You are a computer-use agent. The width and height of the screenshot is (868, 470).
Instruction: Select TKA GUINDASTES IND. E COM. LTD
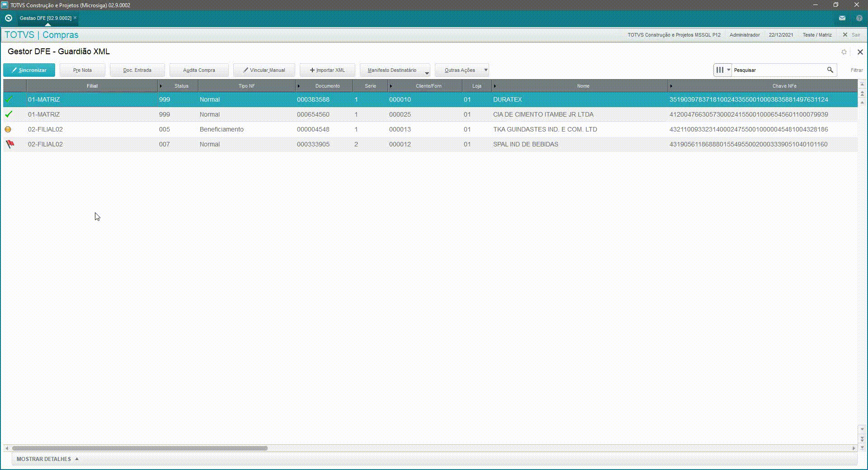point(545,129)
